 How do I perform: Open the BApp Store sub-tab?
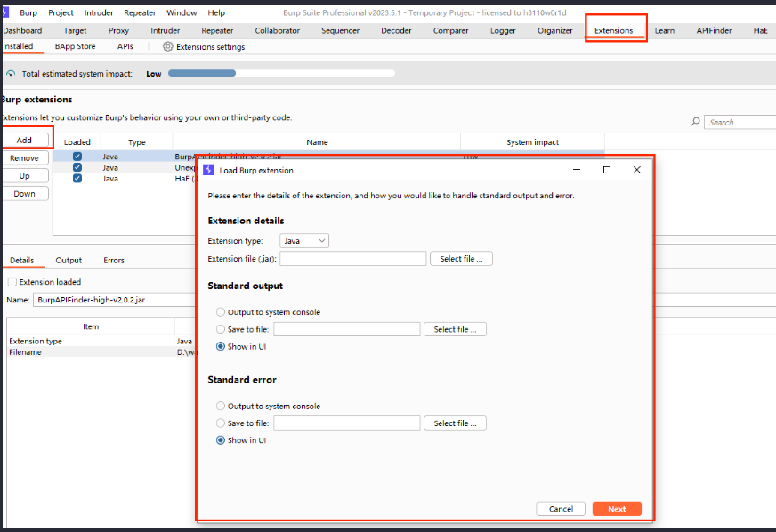(x=76, y=46)
